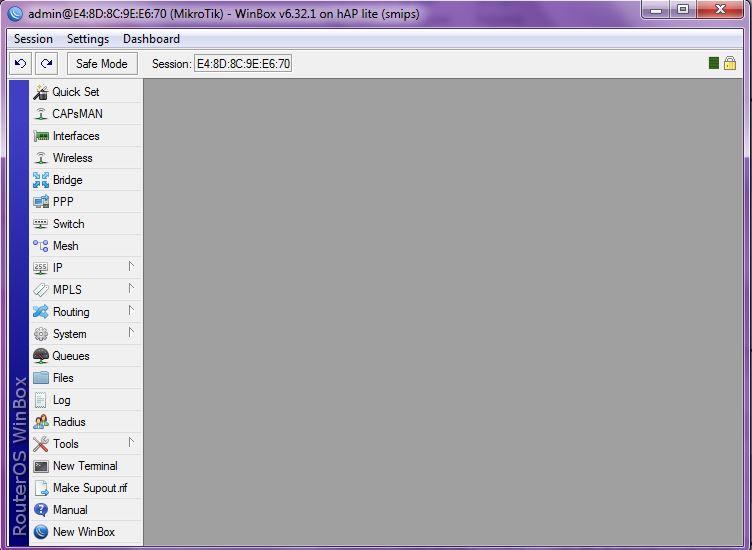Click the New WinBox label
752x550 pixels.
pyautogui.click(x=84, y=532)
